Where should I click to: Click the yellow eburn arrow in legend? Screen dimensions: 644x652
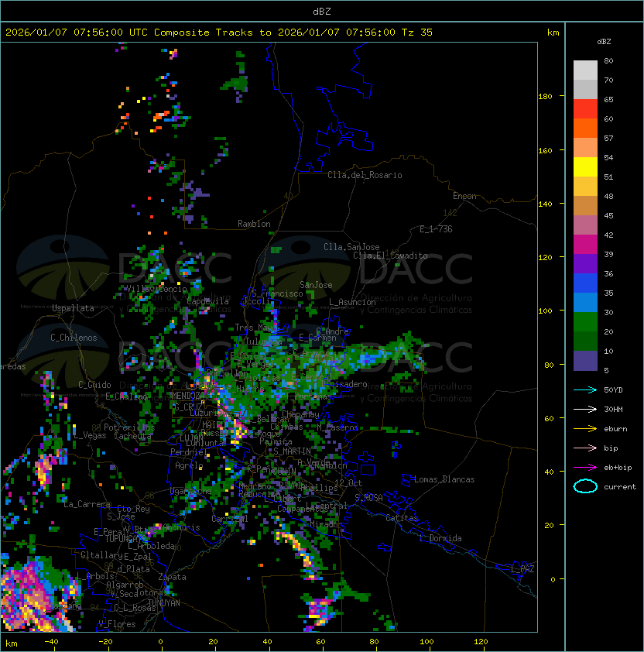pos(585,429)
